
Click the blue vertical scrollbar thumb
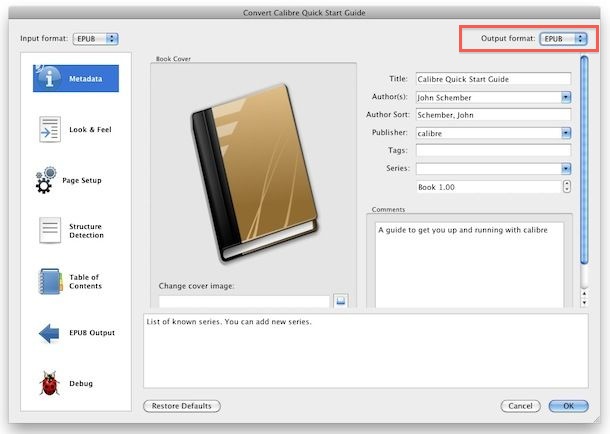[x=584, y=160]
